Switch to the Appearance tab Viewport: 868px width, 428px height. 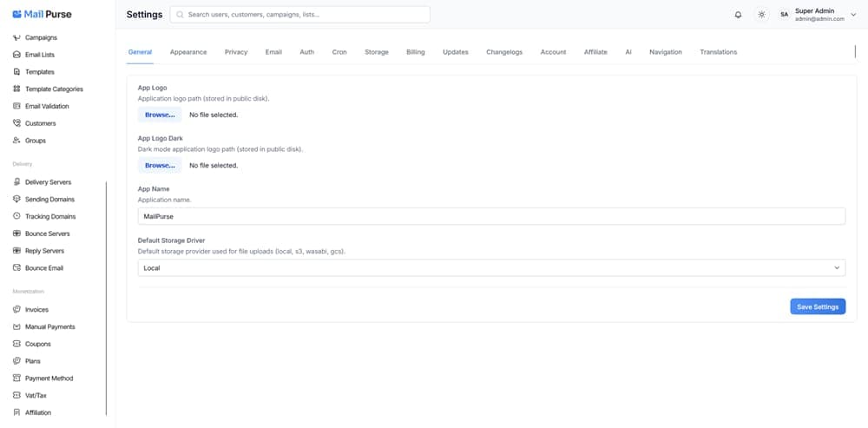coord(188,52)
